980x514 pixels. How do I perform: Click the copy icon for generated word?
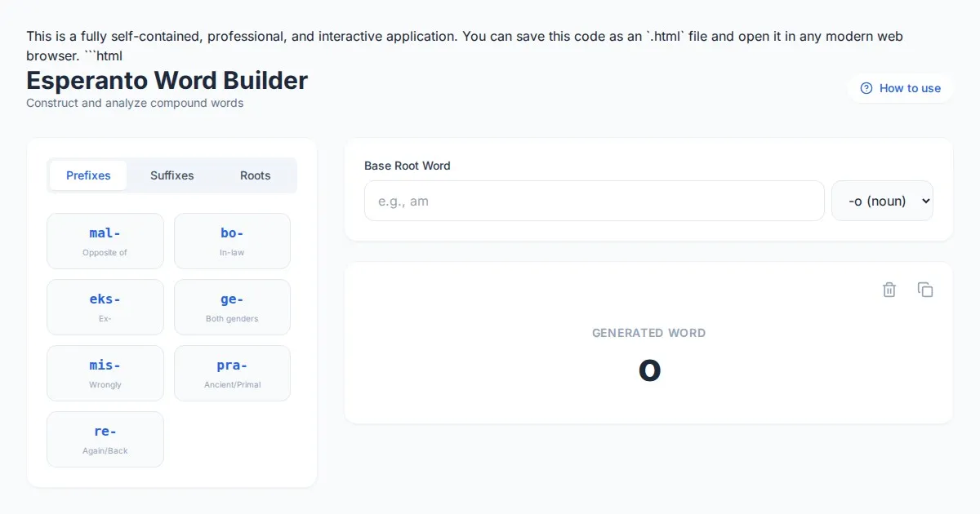[925, 290]
